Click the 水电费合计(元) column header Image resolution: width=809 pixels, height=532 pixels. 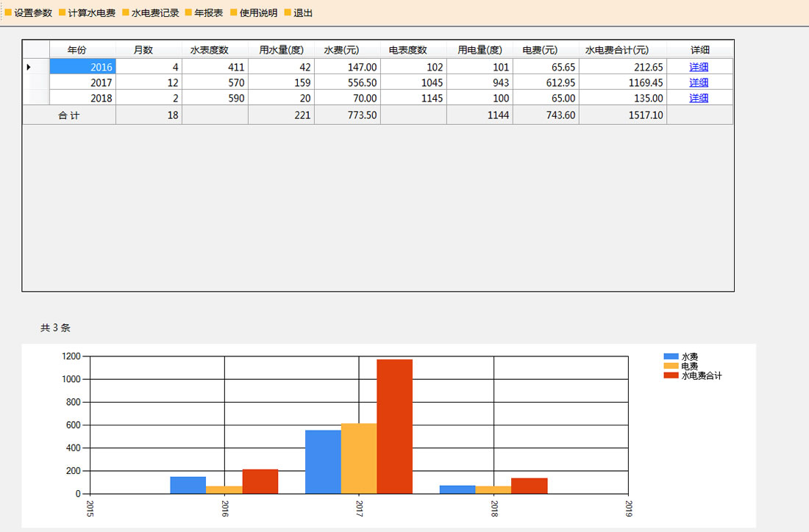point(622,50)
